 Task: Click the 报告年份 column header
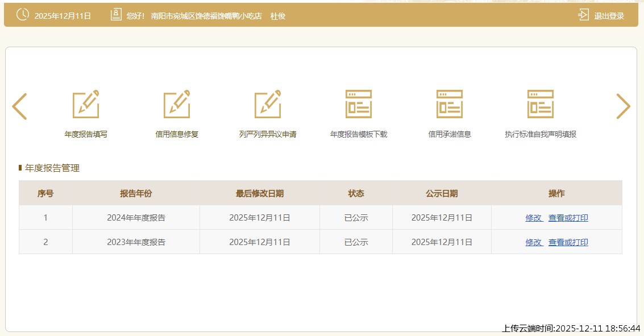point(136,193)
